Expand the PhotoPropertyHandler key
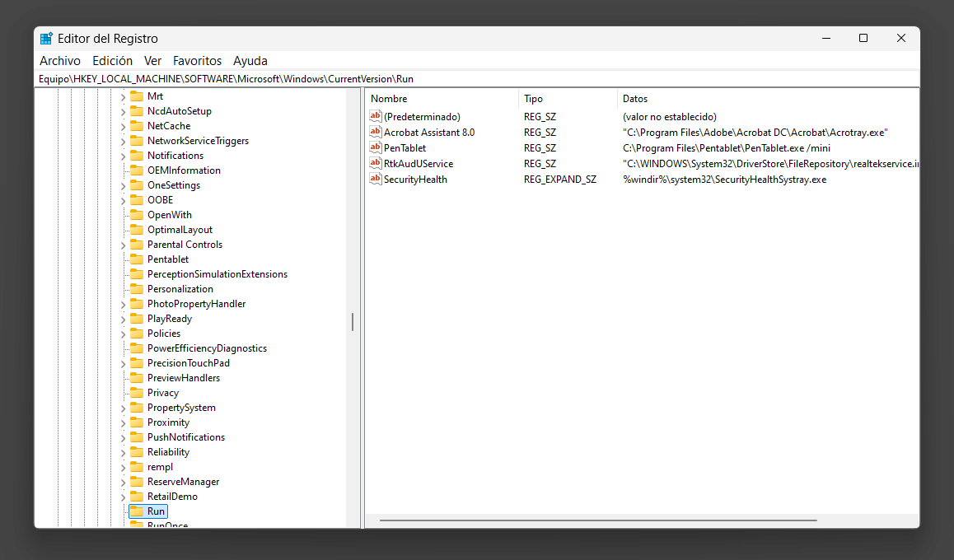 pos(123,305)
